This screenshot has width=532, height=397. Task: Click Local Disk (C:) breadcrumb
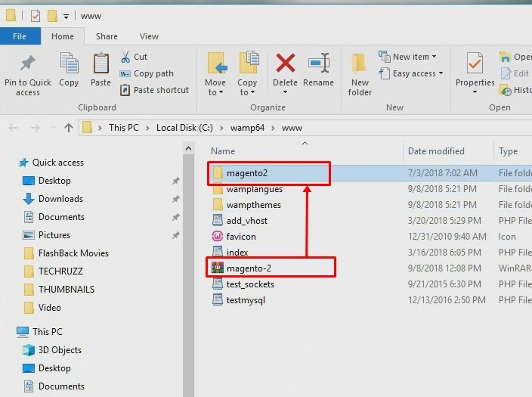coord(184,128)
